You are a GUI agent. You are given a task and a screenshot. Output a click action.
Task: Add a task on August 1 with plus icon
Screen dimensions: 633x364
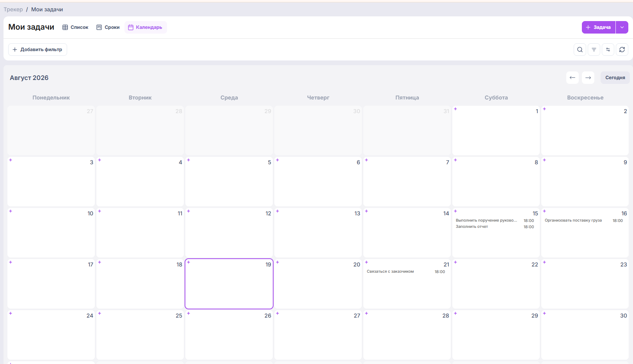click(455, 109)
